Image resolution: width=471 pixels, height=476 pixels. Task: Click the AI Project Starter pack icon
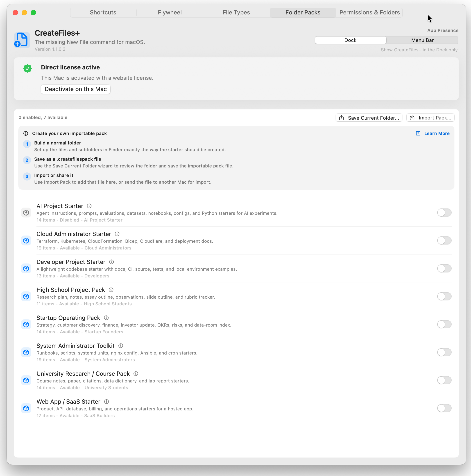click(26, 213)
